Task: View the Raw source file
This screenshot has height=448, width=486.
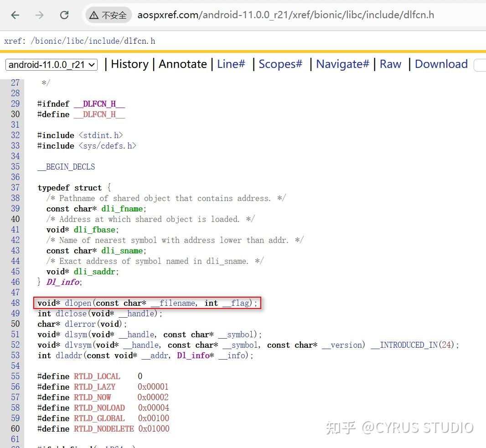Action: (390, 64)
